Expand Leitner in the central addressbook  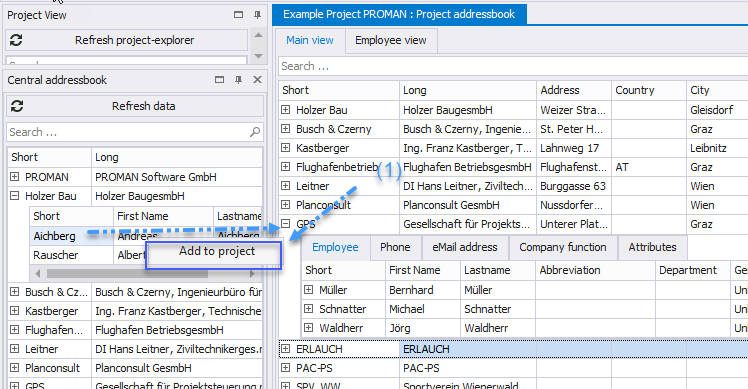[15, 349]
